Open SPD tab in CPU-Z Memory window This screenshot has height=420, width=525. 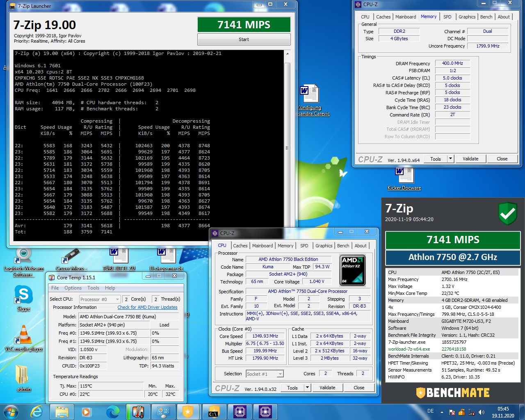click(x=447, y=17)
